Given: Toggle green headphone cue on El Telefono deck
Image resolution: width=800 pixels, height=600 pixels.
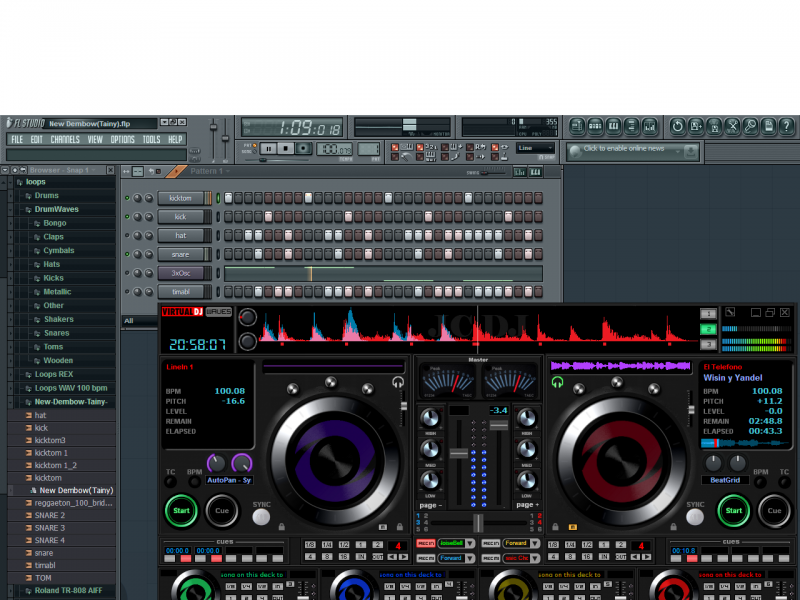Looking at the screenshot, I should click(557, 382).
